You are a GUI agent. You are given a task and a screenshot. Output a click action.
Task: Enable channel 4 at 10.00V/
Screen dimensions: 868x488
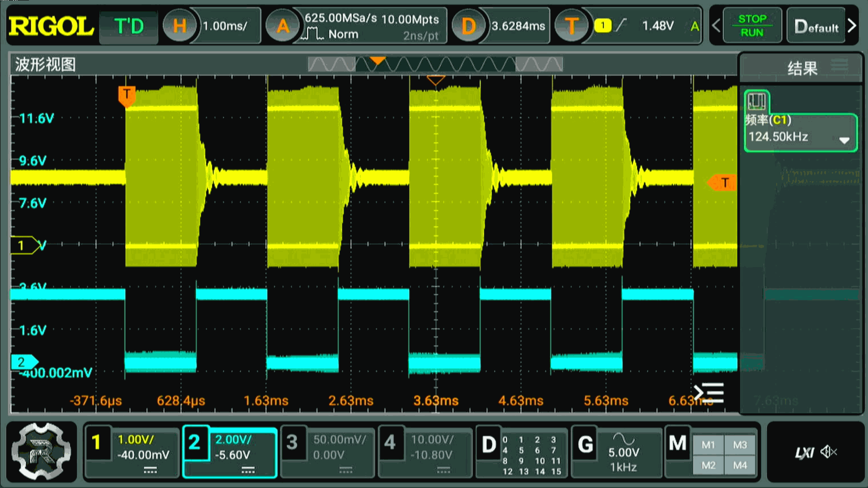(x=425, y=451)
